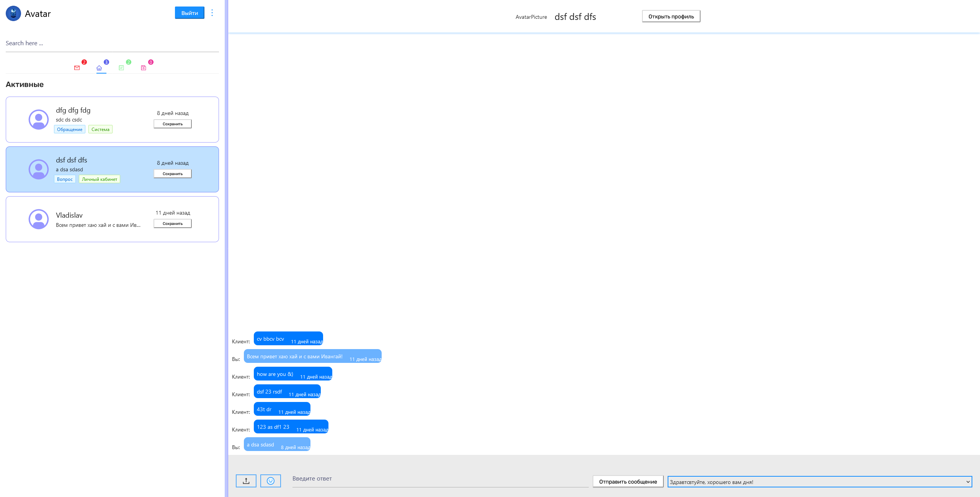This screenshot has width=980, height=497.
Task: Open the red mail inbox tab icon
Action: [x=77, y=68]
